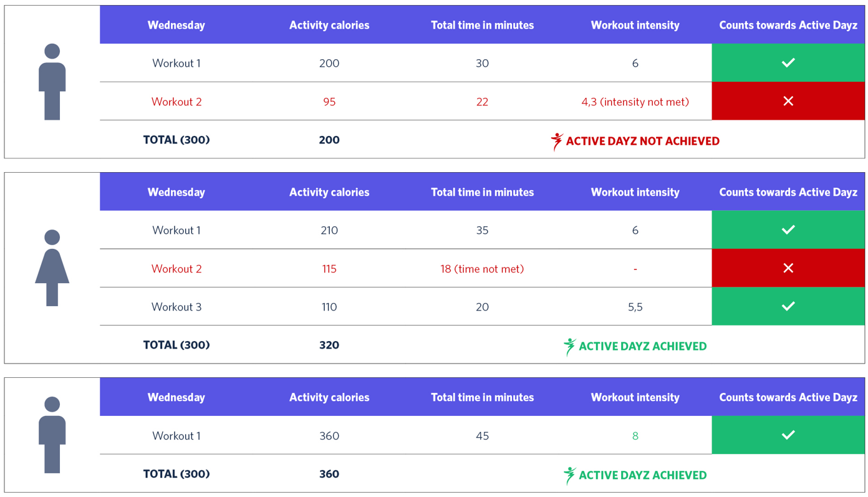The width and height of the screenshot is (868, 497).
Task: Select Workout intensity header in second table
Action: coord(635,192)
